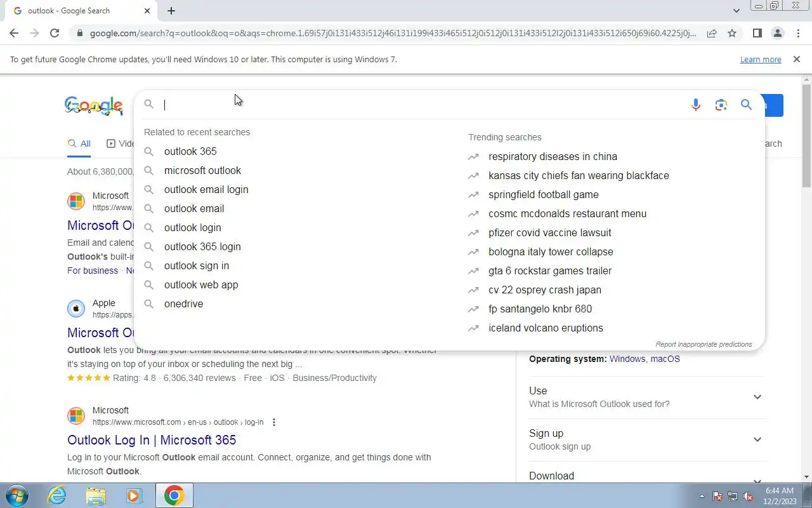Dismiss the Chrome update notification bar
Screen dimensions: 812x508
796,59
